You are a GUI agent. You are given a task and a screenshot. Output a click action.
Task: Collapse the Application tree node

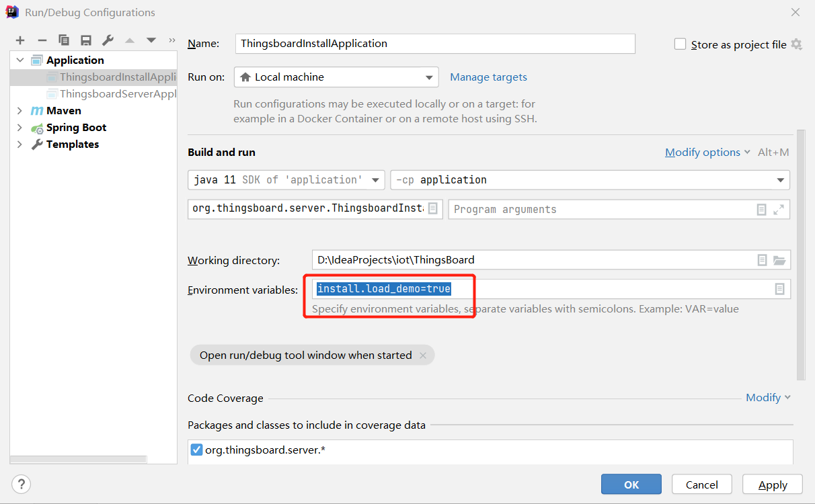(20, 60)
